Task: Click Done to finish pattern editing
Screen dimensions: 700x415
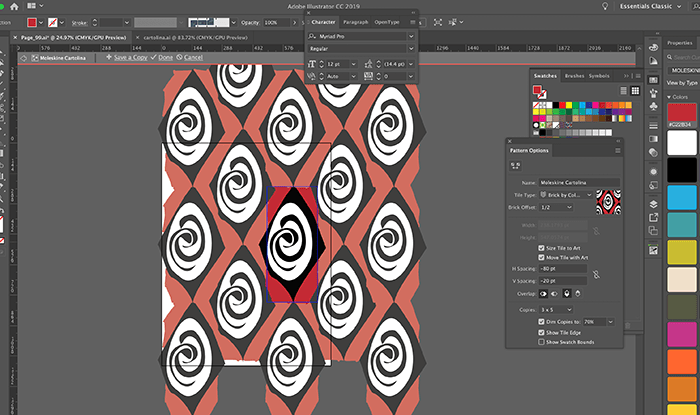Action: pos(165,58)
